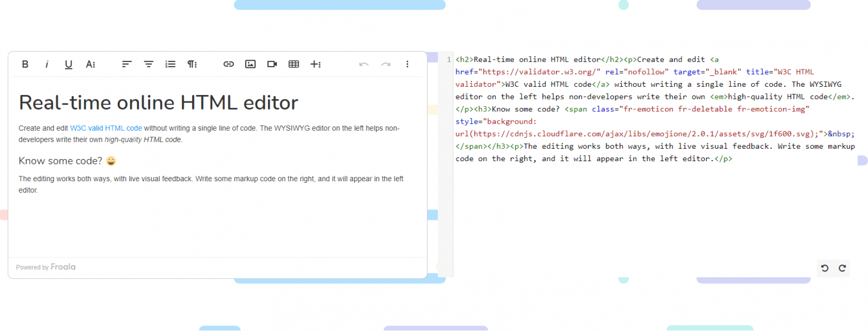Click closing </p> tag at code end
This screenshot has width=868, height=331.
click(x=724, y=159)
